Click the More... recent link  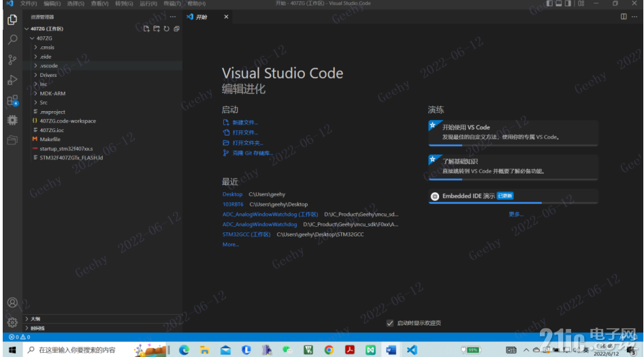click(x=230, y=245)
